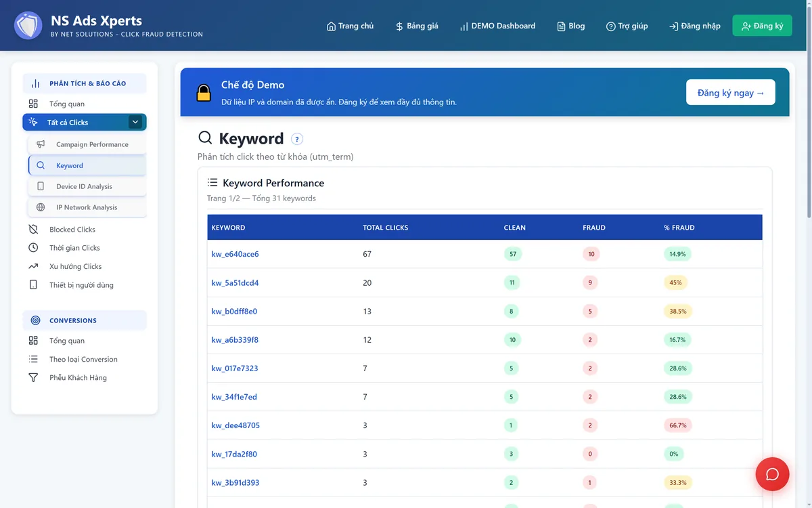Click the 45% fraud badge
The image size is (812, 508).
click(675, 282)
